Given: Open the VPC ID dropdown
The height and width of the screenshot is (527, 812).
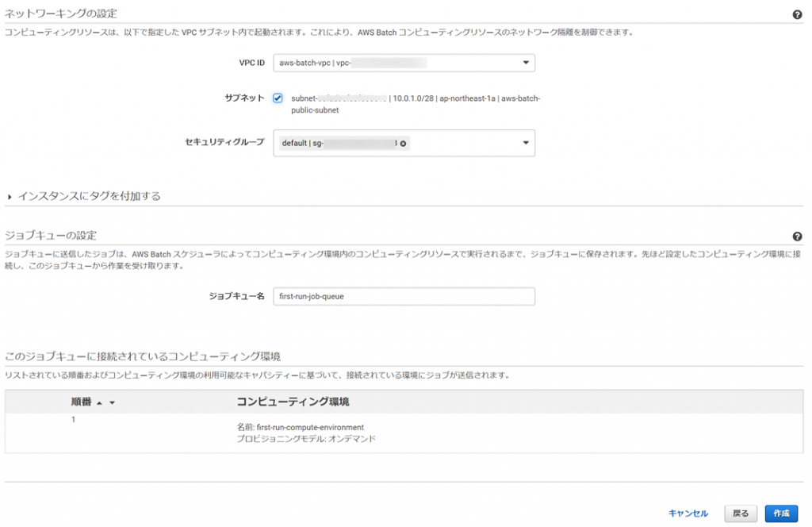Looking at the screenshot, I should [x=526, y=63].
